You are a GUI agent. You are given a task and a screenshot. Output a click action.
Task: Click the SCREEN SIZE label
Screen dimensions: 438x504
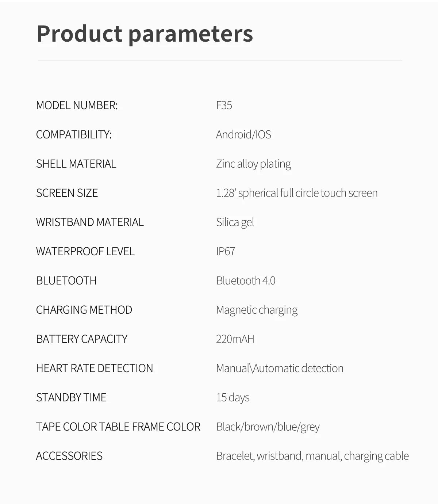click(67, 193)
